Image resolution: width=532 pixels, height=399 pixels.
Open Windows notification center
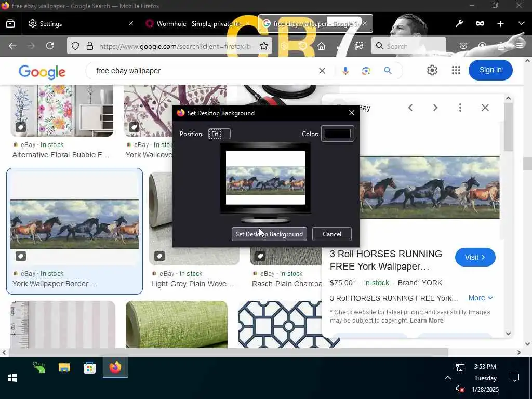[515, 378]
